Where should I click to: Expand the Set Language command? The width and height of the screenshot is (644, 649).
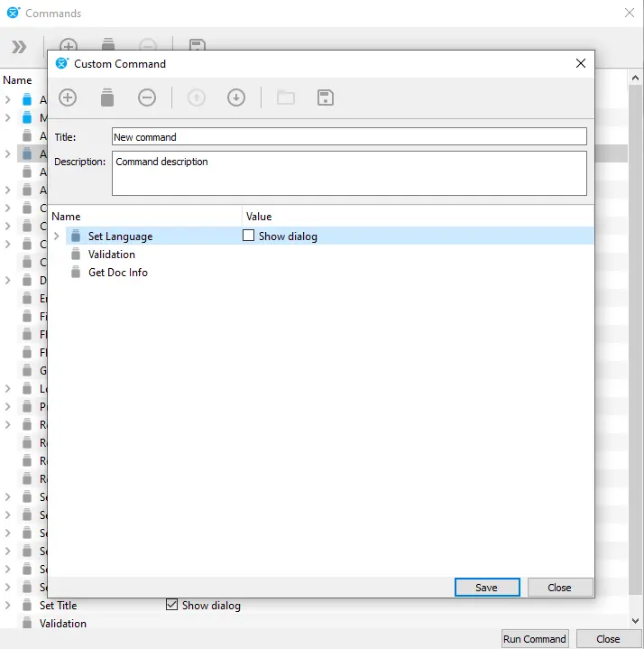coord(57,236)
